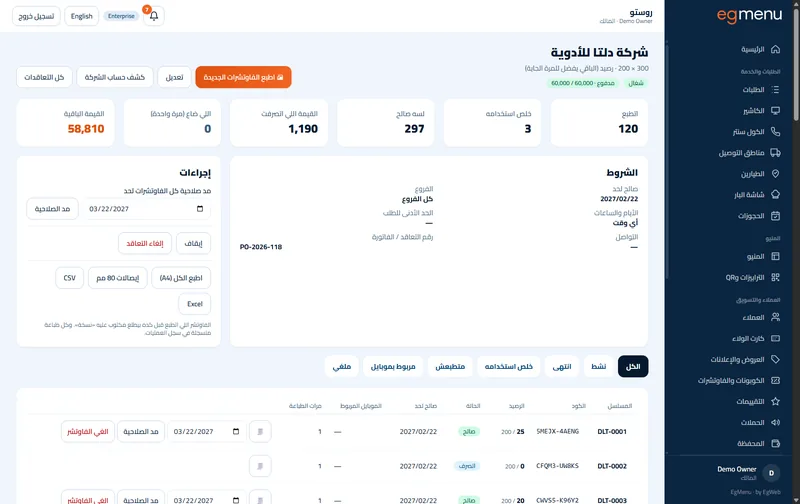Click serial DLT-0002

coord(612,466)
